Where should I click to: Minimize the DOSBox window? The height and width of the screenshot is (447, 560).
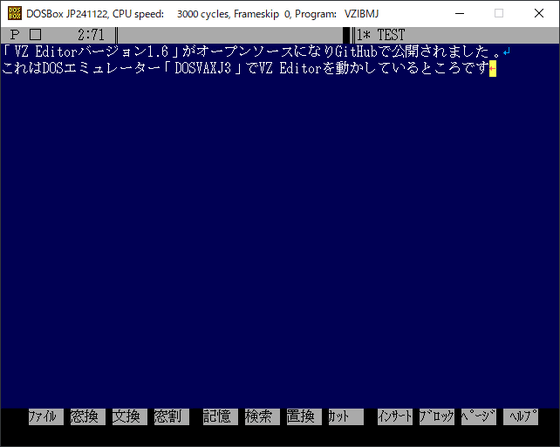[460, 14]
